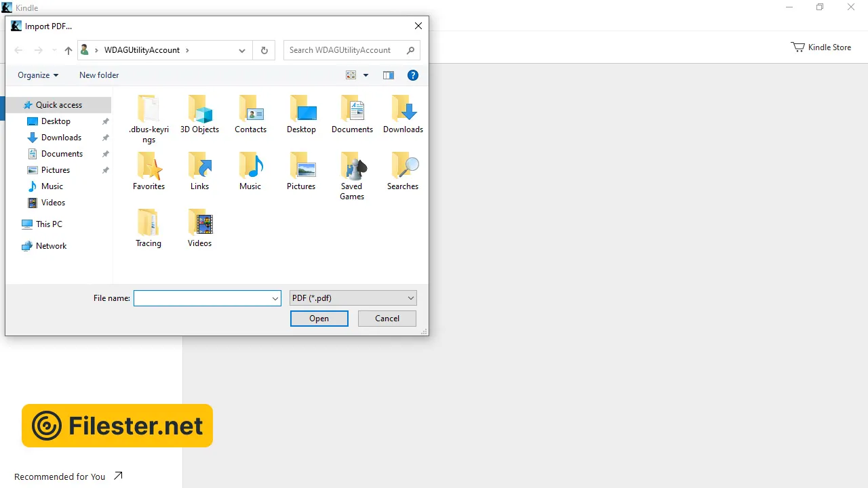Screen dimensions: 868x488
Task: Toggle the preview pane button
Action: 389,75
